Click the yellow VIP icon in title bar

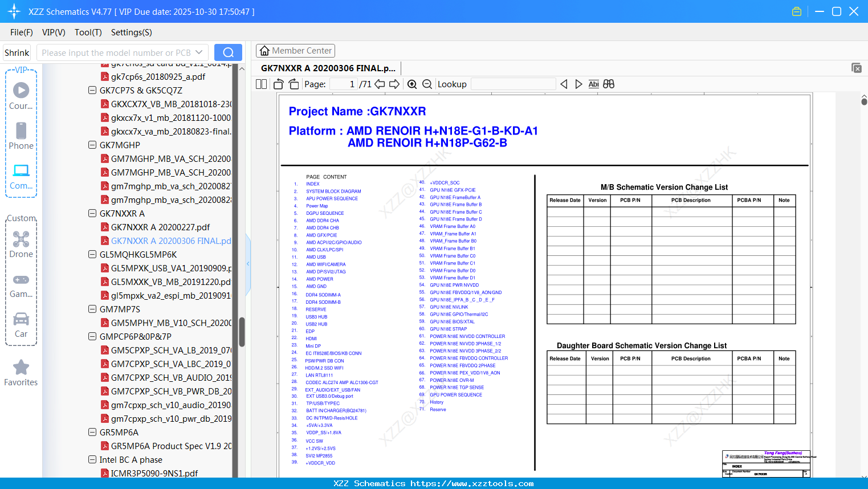click(797, 11)
